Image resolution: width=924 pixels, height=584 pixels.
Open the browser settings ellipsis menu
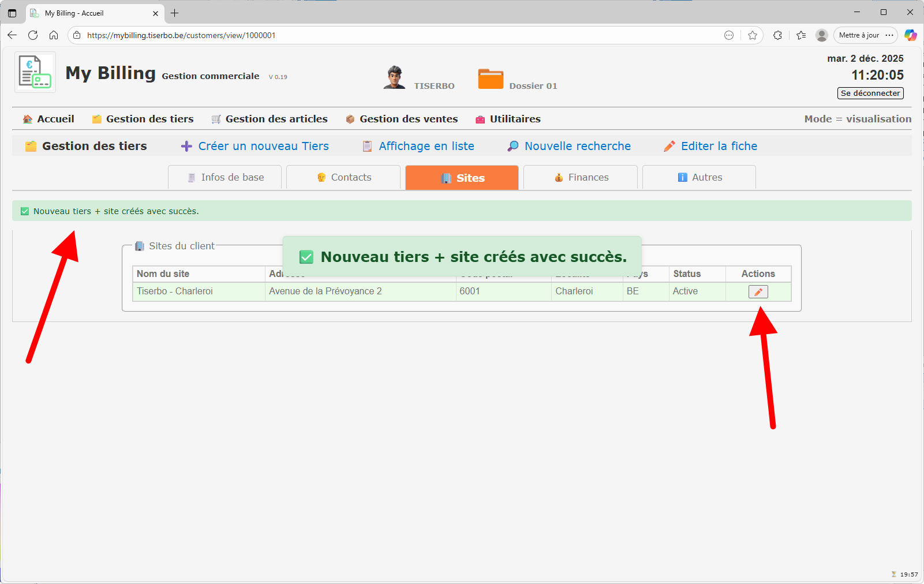891,35
